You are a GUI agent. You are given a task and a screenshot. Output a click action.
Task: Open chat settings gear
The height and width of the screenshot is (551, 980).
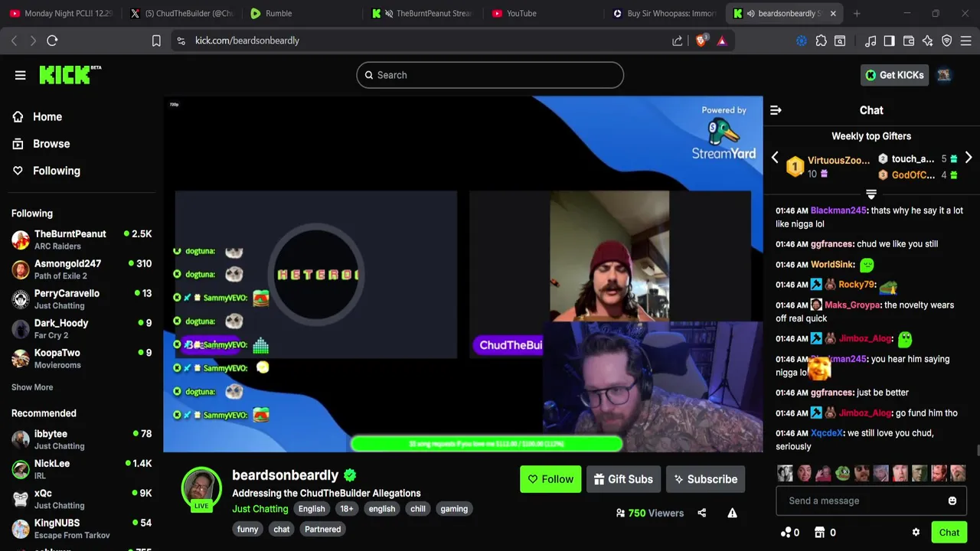[916, 533]
